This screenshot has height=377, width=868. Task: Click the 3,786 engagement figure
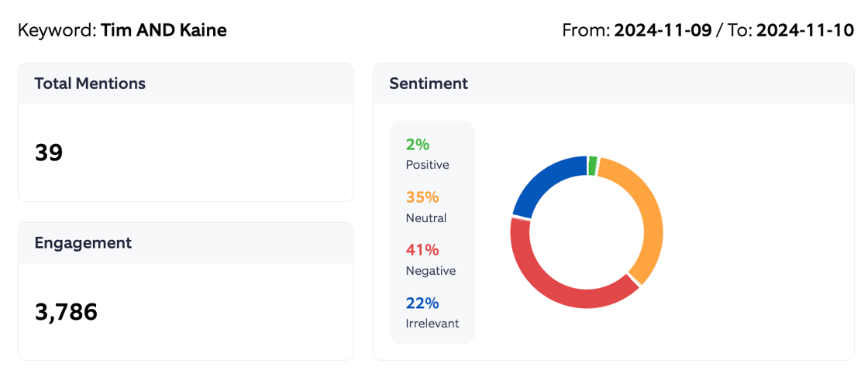pyautogui.click(x=66, y=313)
